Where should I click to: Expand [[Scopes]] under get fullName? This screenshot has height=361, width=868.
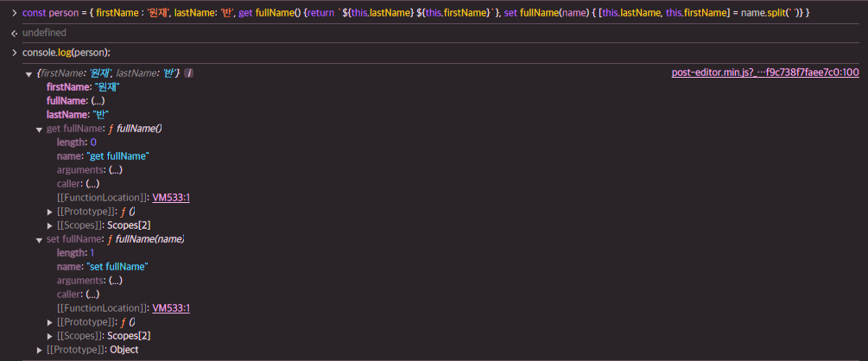coord(52,225)
